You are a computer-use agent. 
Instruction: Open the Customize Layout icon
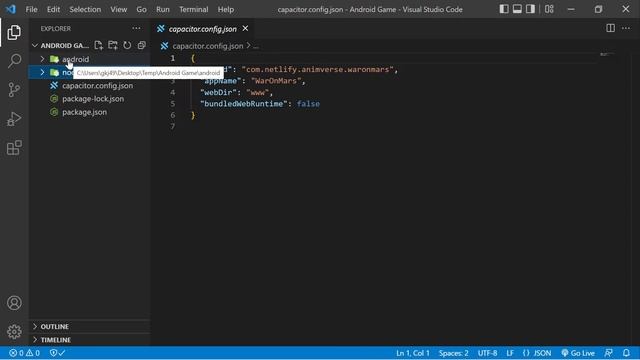tap(549, 9)
